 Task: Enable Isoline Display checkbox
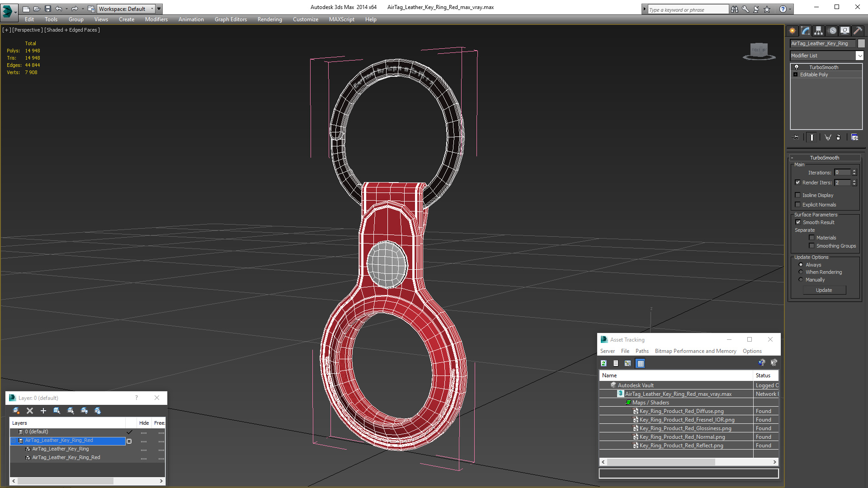(x=798, y=195)
